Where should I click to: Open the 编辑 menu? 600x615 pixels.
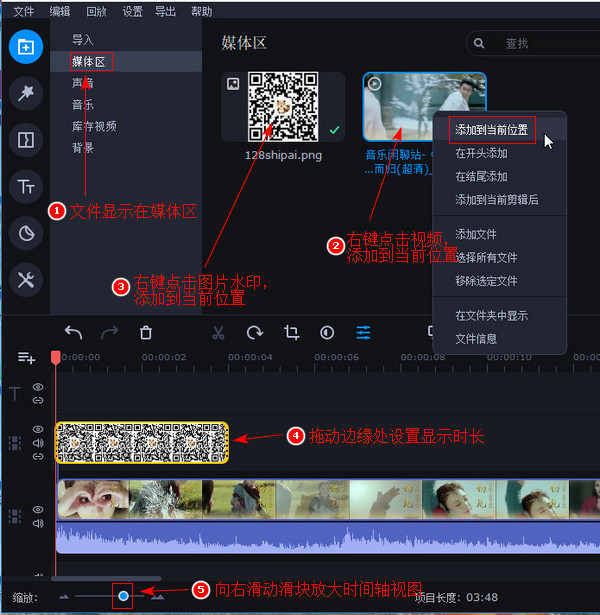pyautogui.click(x=60, y=11)
